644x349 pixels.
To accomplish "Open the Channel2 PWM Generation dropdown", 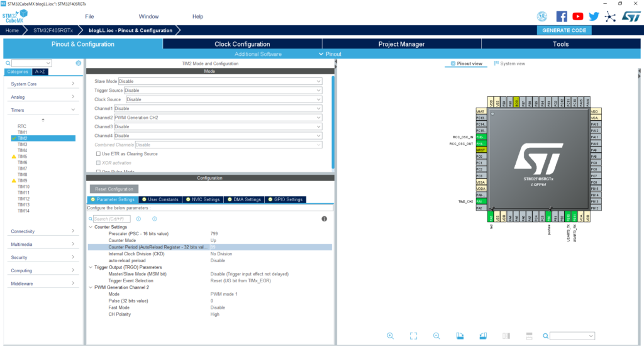I will coord(217,118).
